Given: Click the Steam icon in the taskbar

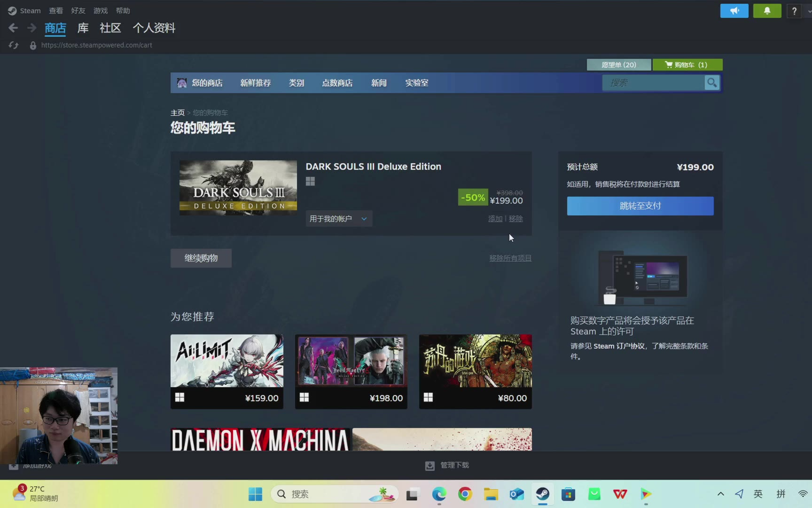Looking at the screenshot, I should point(542,494).
